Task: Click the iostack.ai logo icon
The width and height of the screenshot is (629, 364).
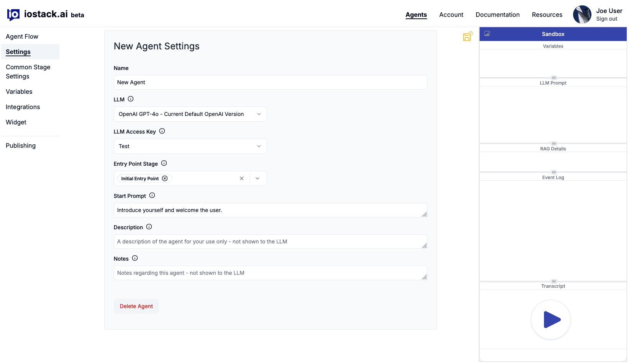Action: [x=13, y=15]
